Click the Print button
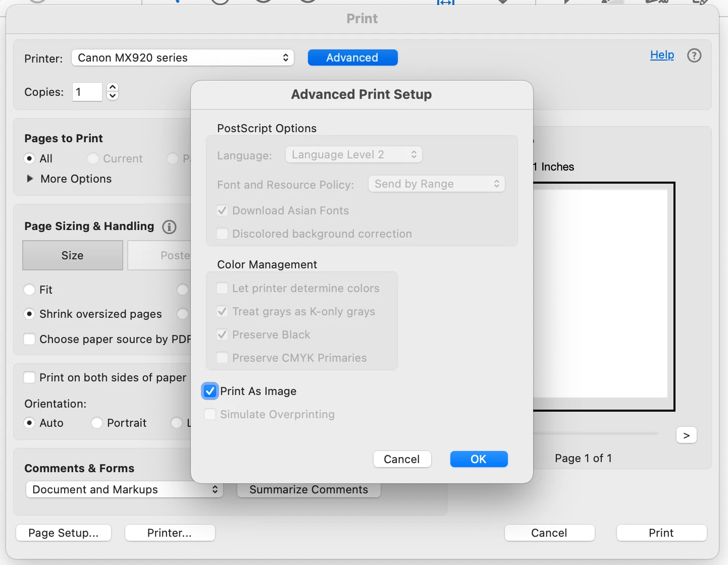Screen dimensions: 728x565 (661, 533)
